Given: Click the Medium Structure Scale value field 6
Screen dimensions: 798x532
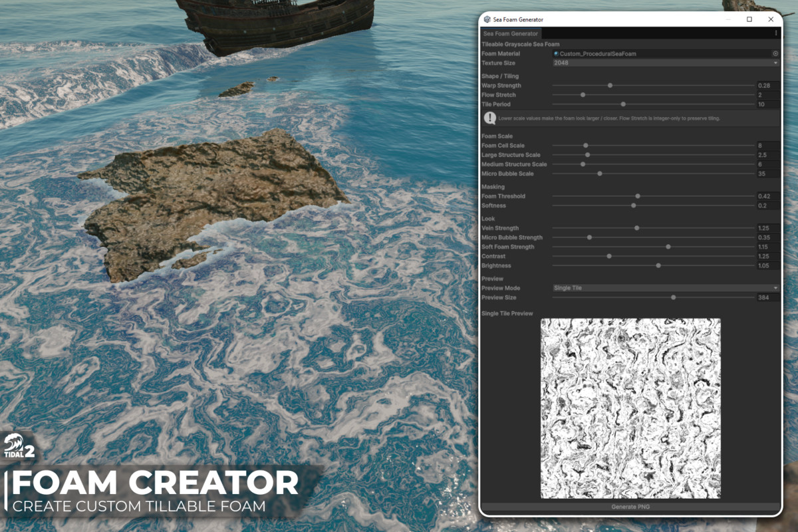Looking at the screenshot, I should pyautogui.click(x=767, y=164).
